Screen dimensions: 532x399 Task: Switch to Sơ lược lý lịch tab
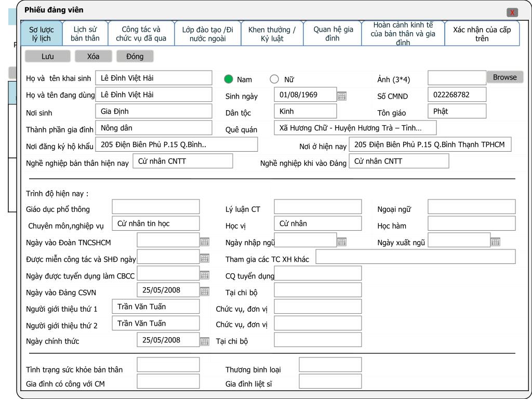point(42,34)
